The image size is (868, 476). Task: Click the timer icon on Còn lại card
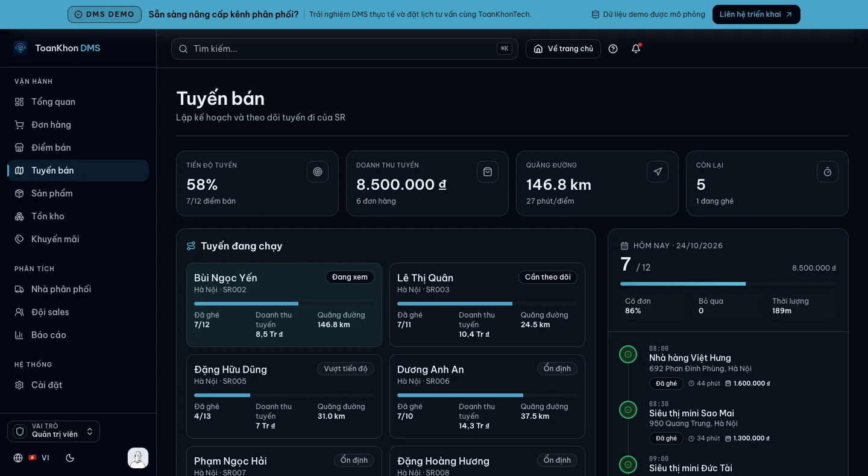coord(828,172)
